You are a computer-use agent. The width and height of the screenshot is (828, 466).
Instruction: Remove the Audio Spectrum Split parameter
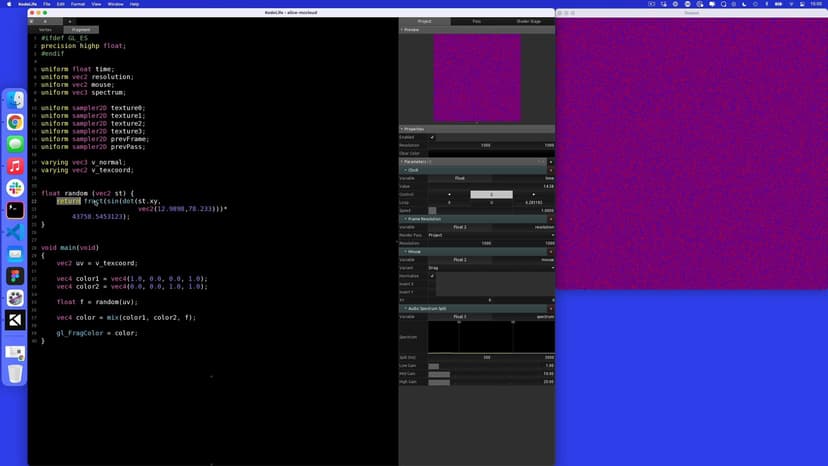tap(550, 308)
